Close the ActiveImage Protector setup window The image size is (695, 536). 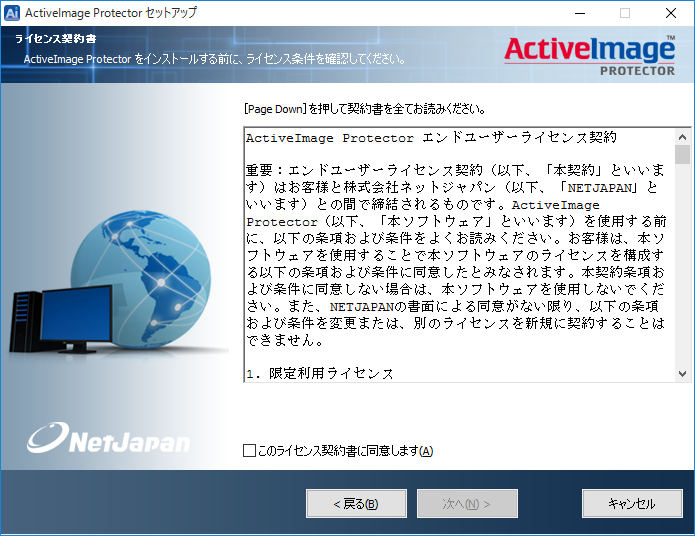671,13
